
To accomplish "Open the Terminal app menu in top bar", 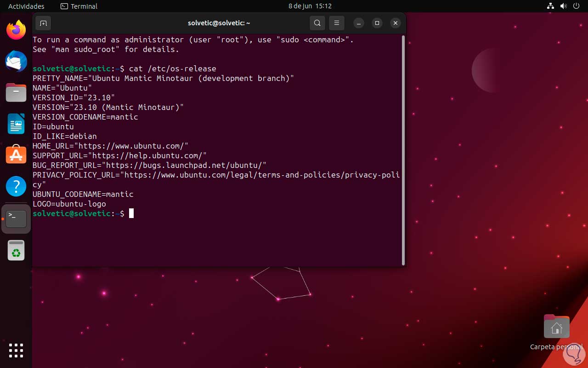I will pyautogui.click(x=79, y=6).
